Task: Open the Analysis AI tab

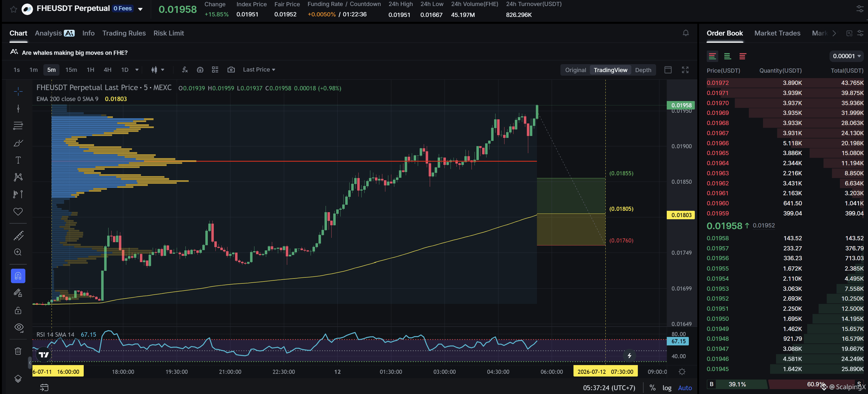Action: point(55,33)
